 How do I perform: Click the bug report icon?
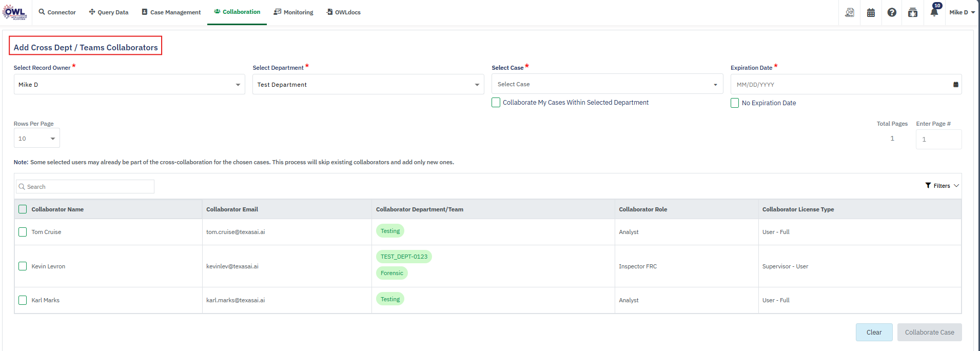click(913, 12)
